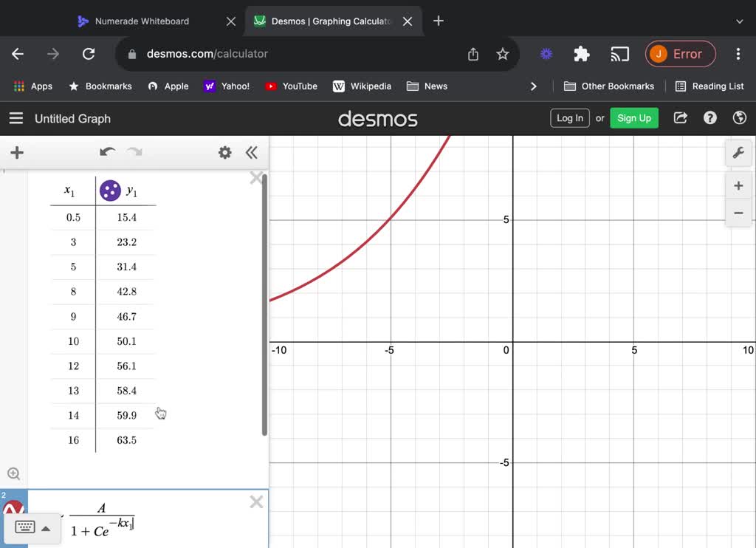Screen dimensions: 756x548
Task: Share the current graph
Action: [680, 117]
